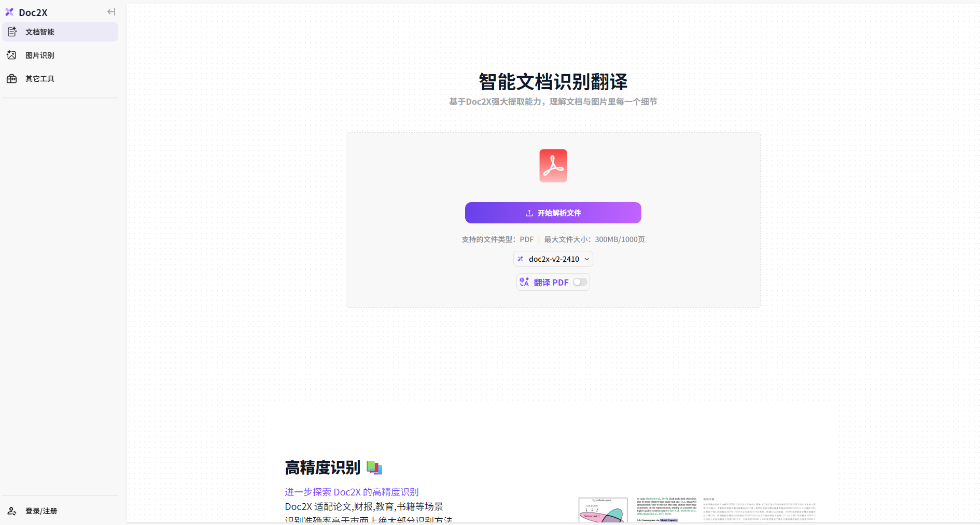Click the books emoji beside 高精度识别
Viewport: 980px width, 525px height.
coord(374,468)
